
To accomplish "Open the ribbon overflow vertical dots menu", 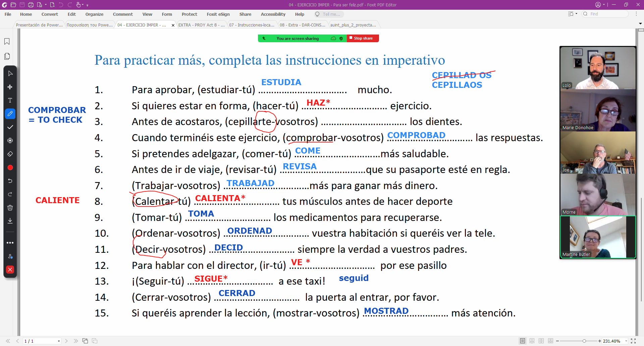I will point(636,14).
